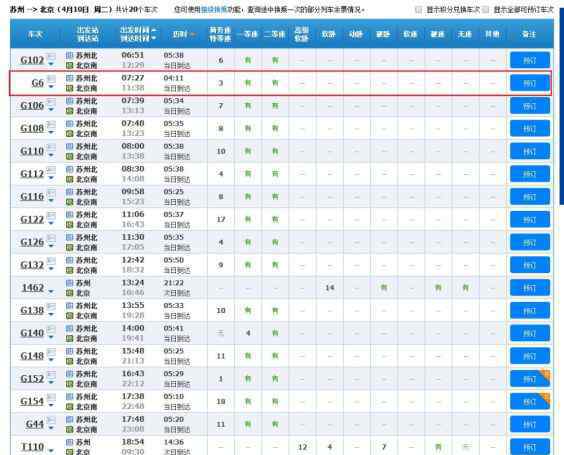Viewport: 564px width, 455px height.
Task: Click the ID card icon beside G148
Action: pyautogui.click(x=51, y=352)
